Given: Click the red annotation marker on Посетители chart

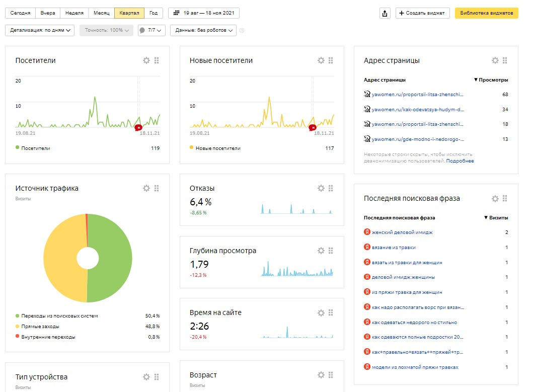Looking at the screenshot, I should (x=138, y=127).
